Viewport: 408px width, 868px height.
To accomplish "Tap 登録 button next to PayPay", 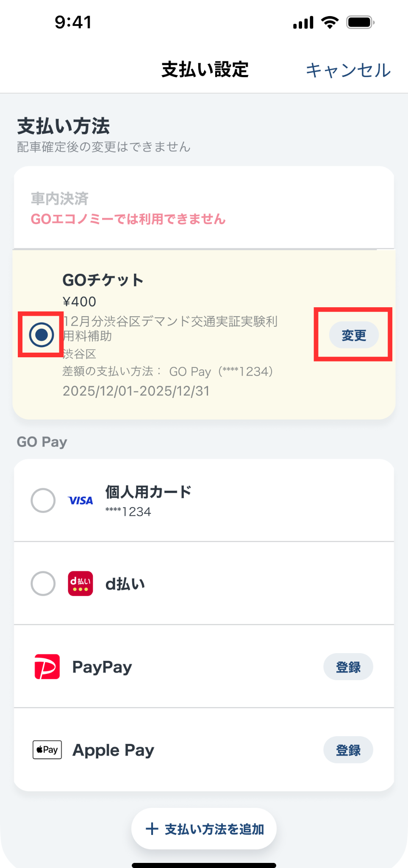I will [348, 667].
